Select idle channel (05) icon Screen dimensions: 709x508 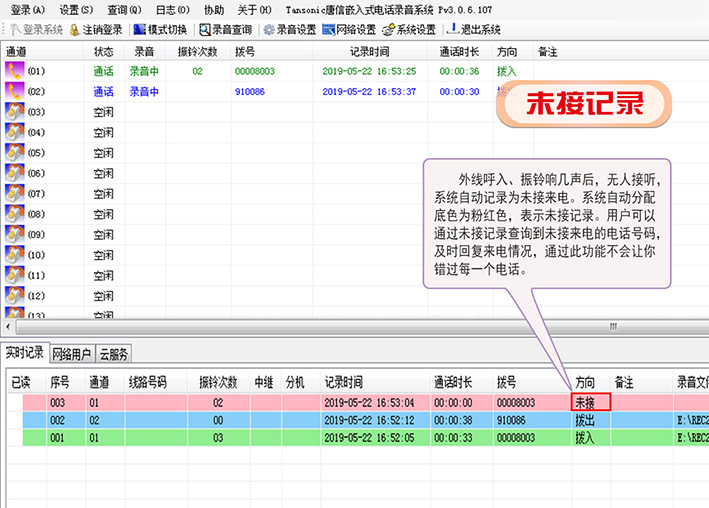[x=14, y=153]
